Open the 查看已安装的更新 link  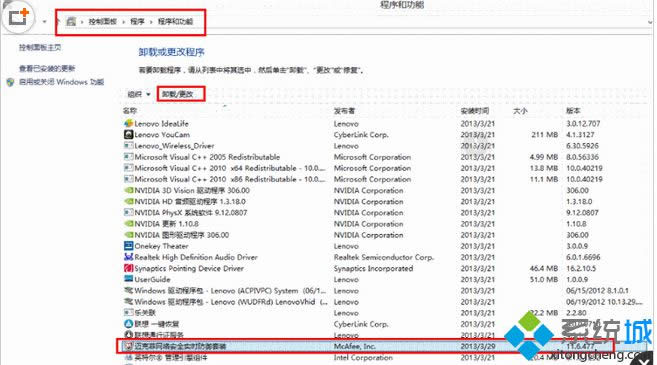(x=47, y=68)
